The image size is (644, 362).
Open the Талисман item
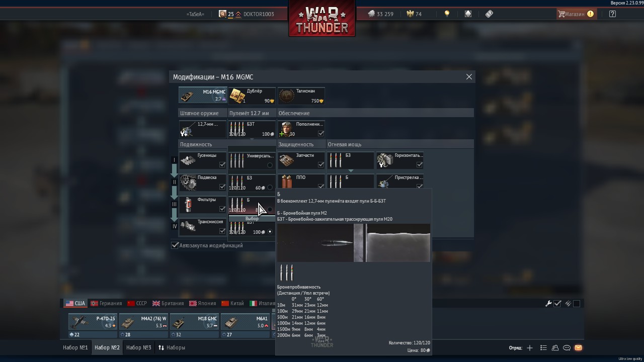pos(301,96)
